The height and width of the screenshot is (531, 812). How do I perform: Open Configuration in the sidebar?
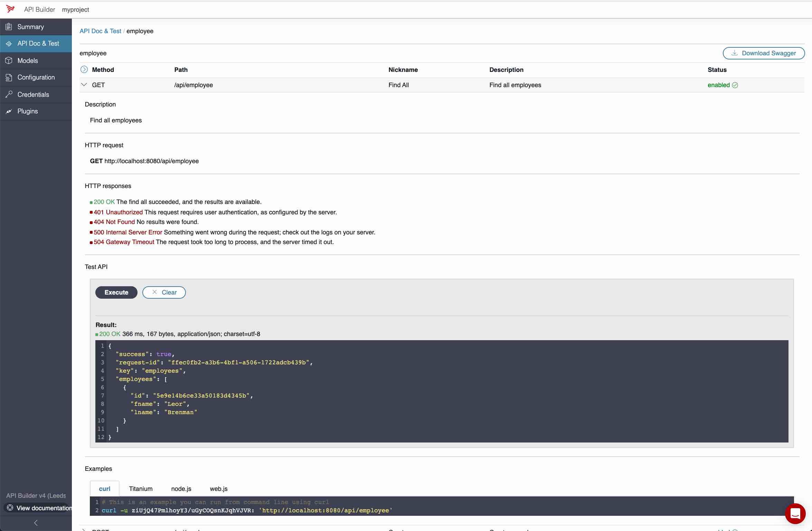[36, 77]
